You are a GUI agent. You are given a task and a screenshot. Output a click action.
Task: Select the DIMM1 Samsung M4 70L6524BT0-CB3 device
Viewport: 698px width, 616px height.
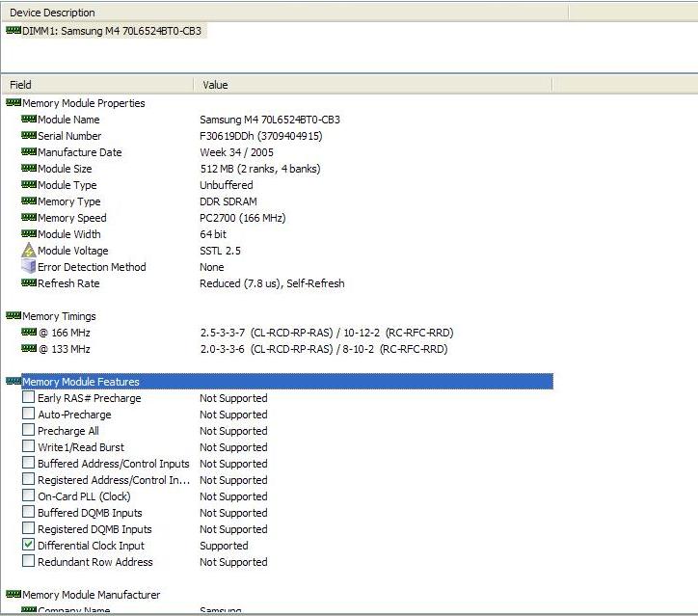(x=111, y=31)
